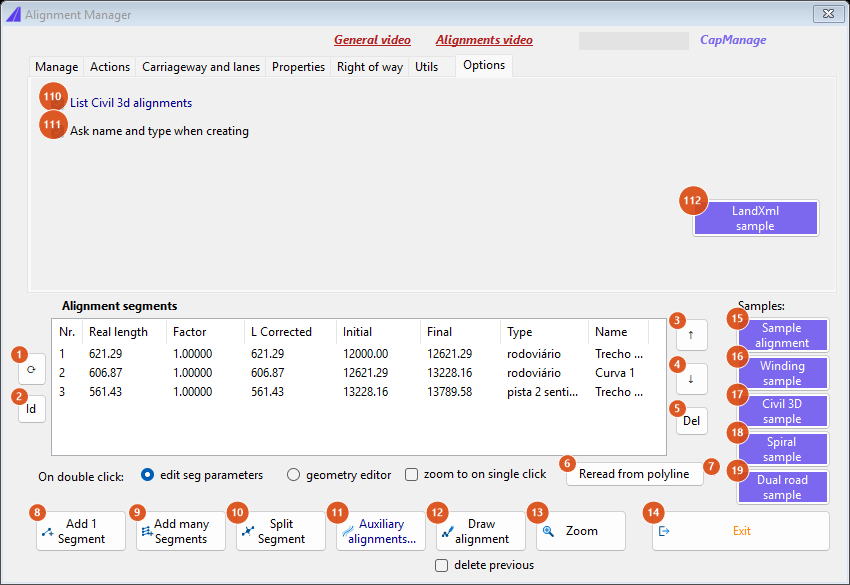Click Reread from polyline button
Screen dimensions: 850x585
[x=634, y=474]
